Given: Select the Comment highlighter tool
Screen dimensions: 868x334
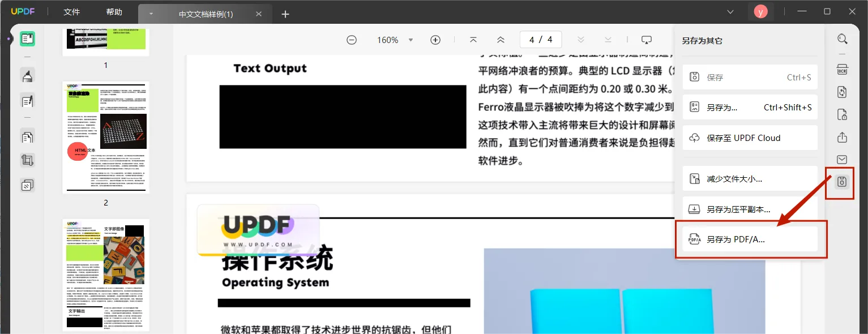Looking at the screenshot, I should pos(27,75).
